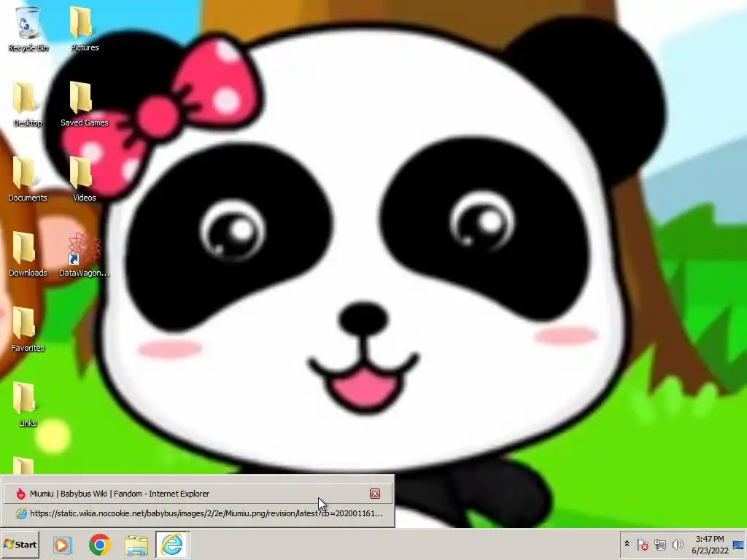Click the Fandom flame icon in preview

point(20,494)
